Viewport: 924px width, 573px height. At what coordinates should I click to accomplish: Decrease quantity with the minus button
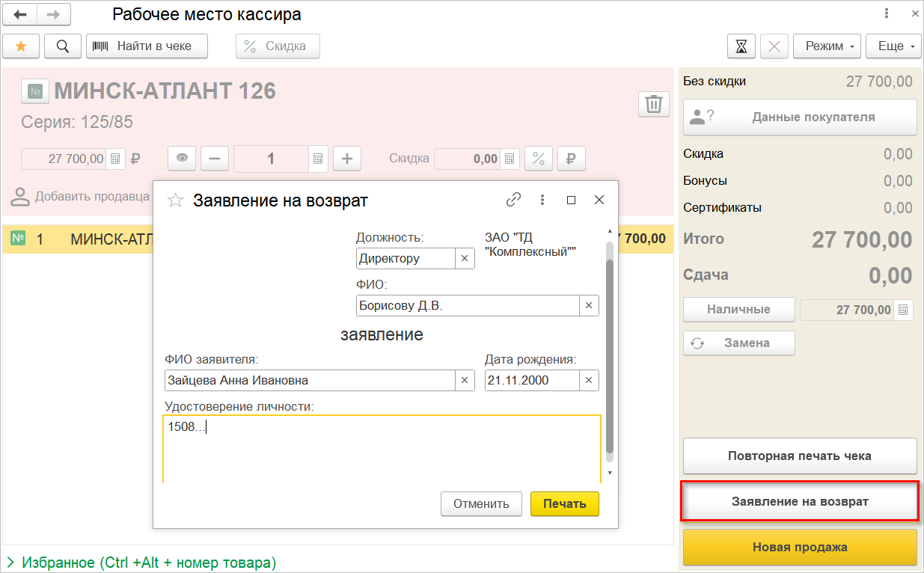[x=215, y=159]
